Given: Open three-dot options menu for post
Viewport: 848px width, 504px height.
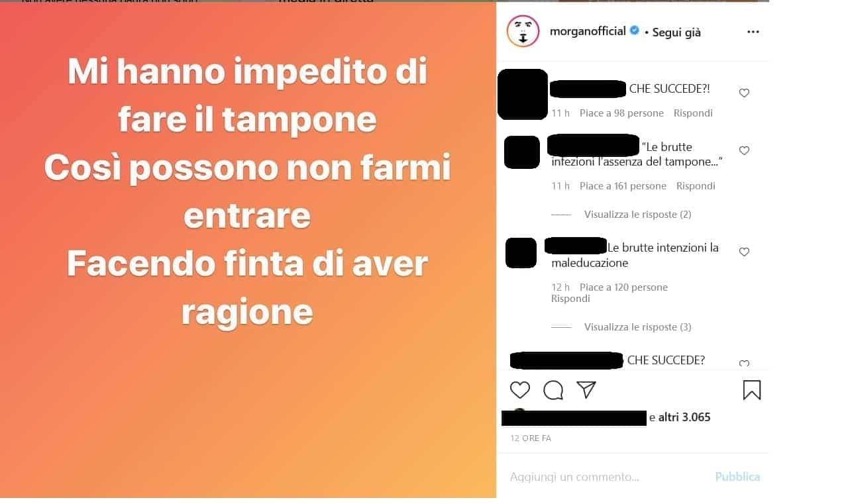Looking at the screenshot, I should click(753, 32).
